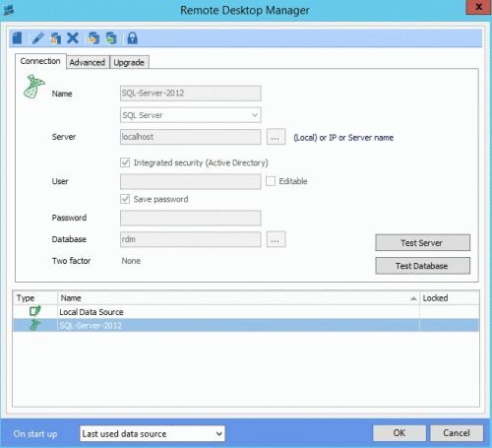Click the OK button
This screenshot has height=448, width=492.
point(400,433)
